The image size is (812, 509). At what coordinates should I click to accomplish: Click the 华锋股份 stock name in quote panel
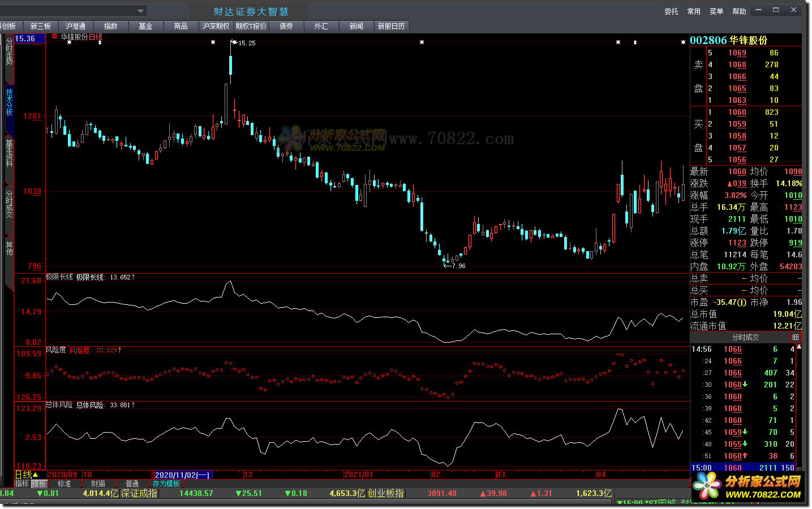click(748, 40)
